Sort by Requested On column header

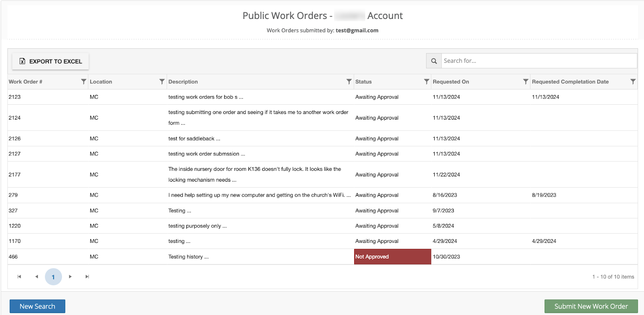(x=451, y=82)
